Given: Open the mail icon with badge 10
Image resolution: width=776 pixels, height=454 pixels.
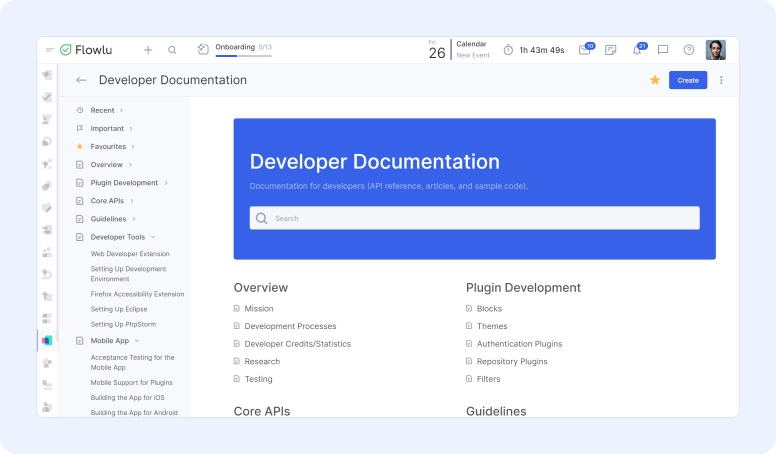Looking at the screenshot, I should [x=585, y=50].
